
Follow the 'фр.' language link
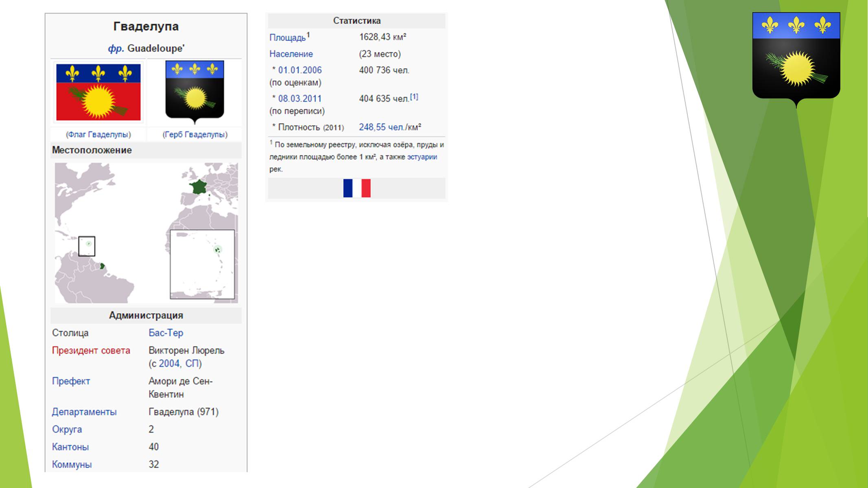coord(116,48)
